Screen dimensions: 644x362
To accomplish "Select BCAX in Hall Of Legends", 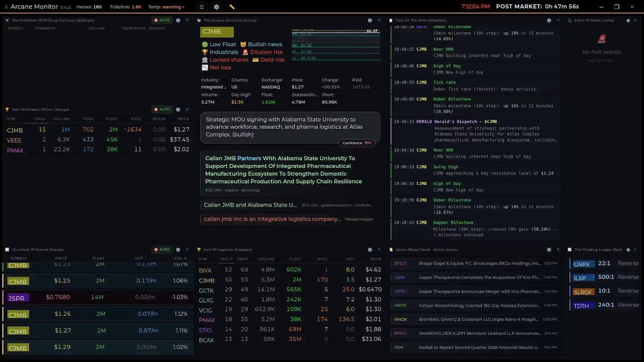I will pos(206,340).
